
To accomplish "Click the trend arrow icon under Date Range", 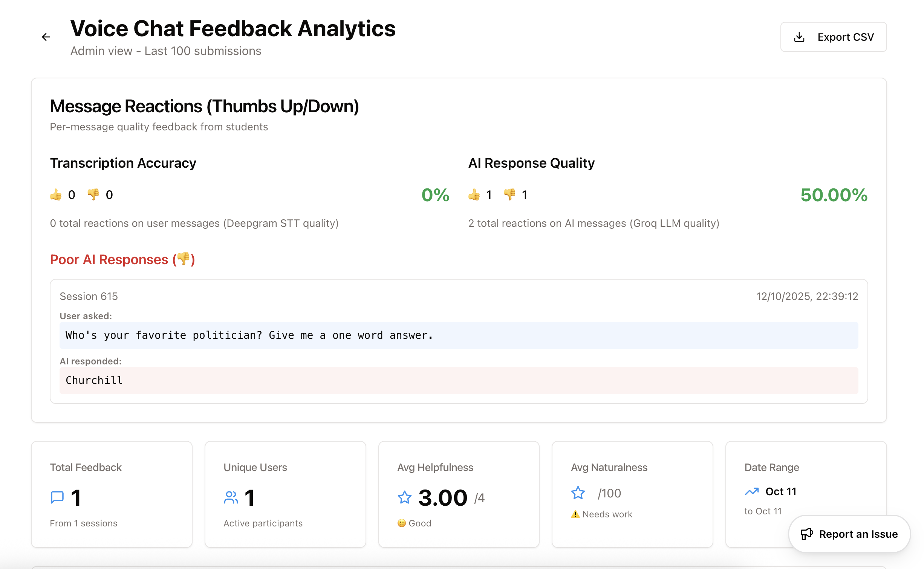I will (x=751, y=491).
